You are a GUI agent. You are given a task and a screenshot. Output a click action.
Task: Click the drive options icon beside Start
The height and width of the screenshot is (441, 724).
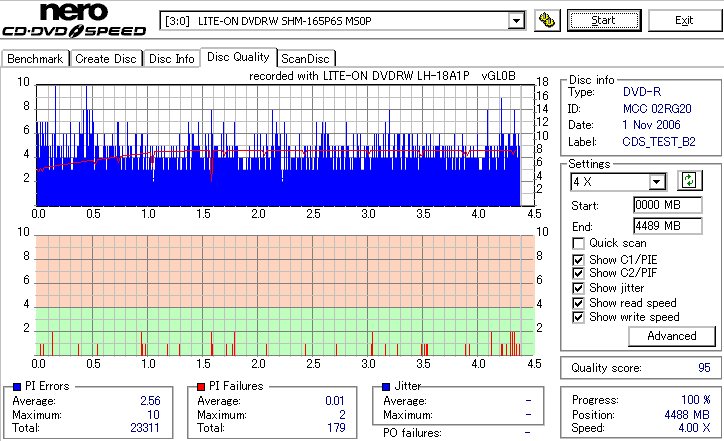(x=547, y=20)
